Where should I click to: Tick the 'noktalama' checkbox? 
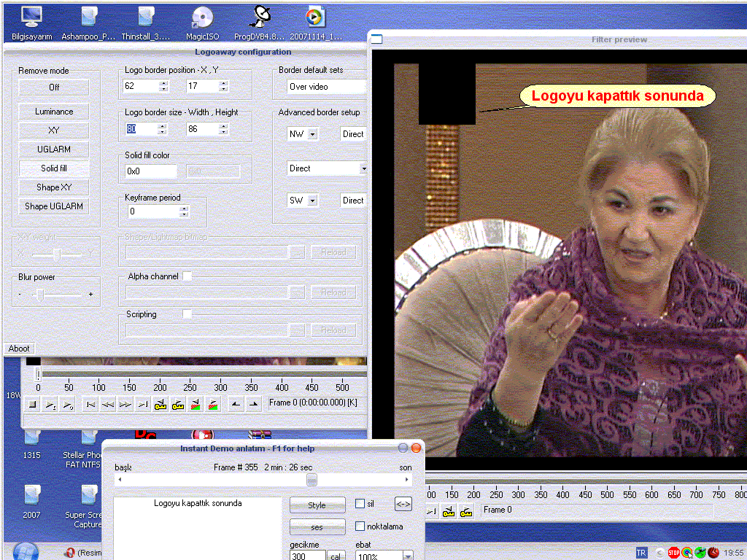[360, 526]
